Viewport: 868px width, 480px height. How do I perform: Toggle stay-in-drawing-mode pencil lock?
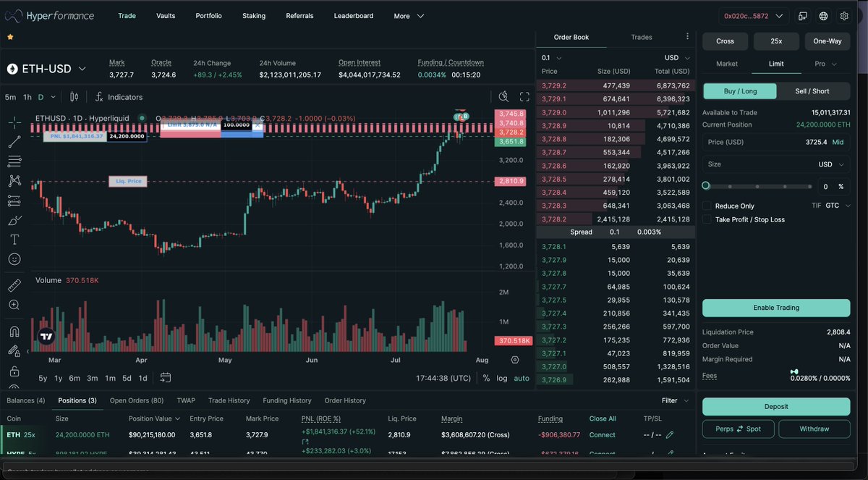click(x=14, y=351)
